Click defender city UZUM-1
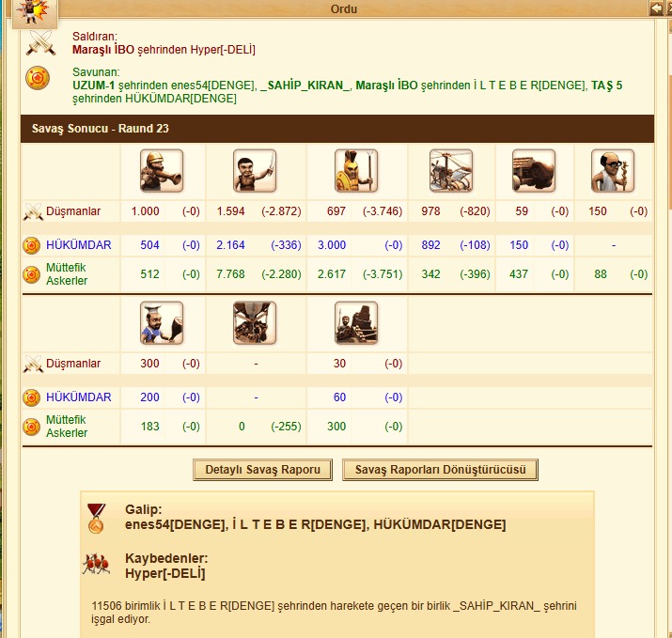Image resolution: width=672 pixels, height=638 pixels. pyautogui.click(x=93, y=86)
